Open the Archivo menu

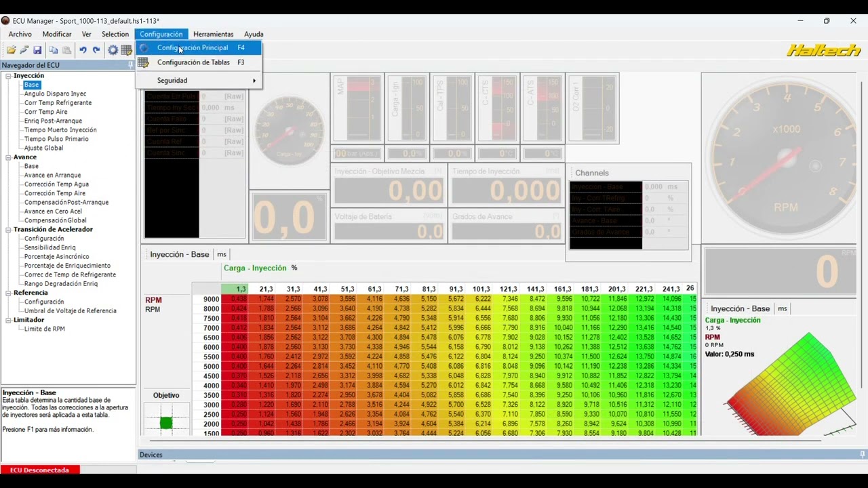tap(20, 34)
